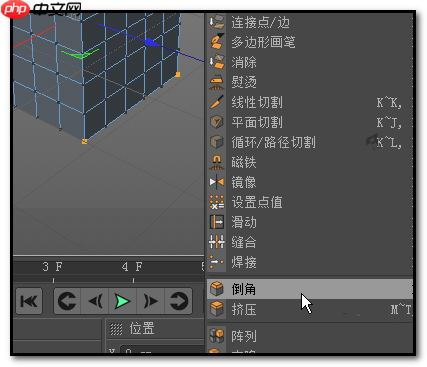Click the 多边形画笔 pen icon
This screenshot has height=367, width=427.
pos(217,42)
